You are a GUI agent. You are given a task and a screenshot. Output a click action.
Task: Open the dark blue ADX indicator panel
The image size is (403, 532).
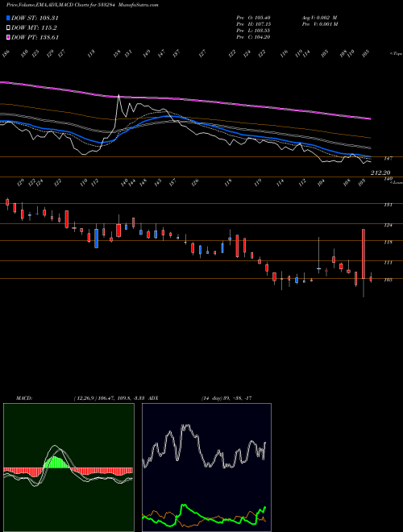tap(206, 468)
